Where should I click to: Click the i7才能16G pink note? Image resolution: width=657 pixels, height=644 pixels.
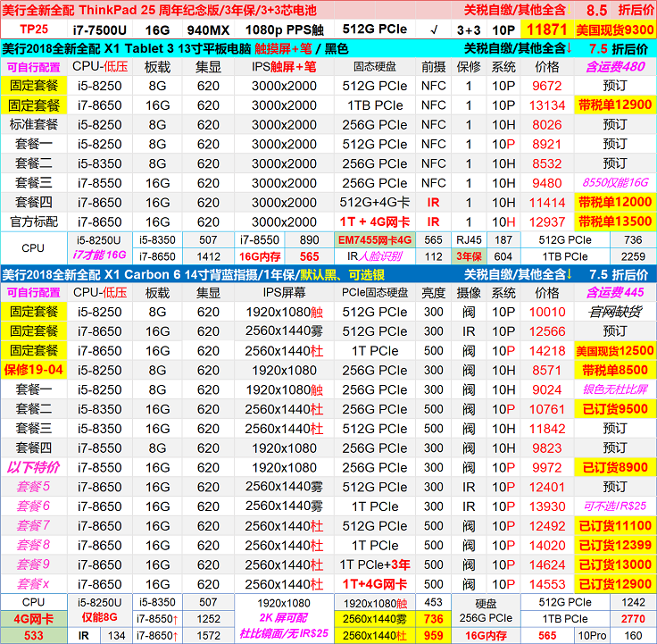point(100,255)
